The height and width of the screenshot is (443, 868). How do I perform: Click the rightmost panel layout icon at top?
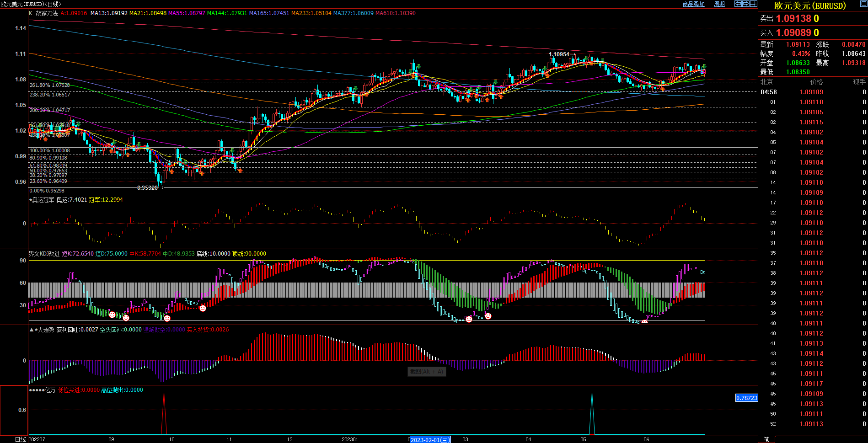(753, 4)
